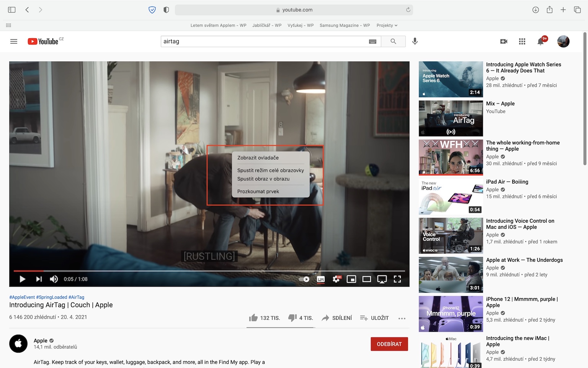Reload the youtube.com page

(408, 10)
